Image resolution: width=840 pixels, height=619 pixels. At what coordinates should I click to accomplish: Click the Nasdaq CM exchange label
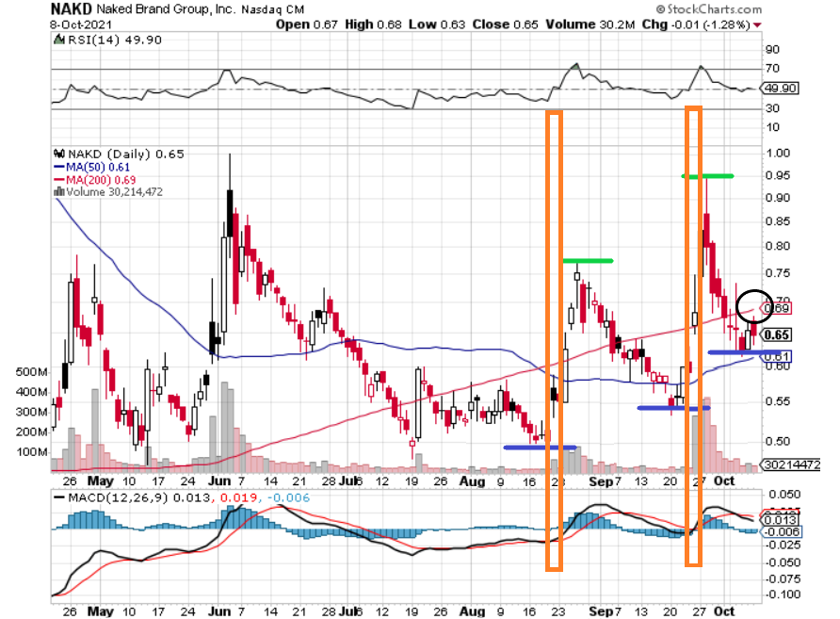tap(273, 9)
